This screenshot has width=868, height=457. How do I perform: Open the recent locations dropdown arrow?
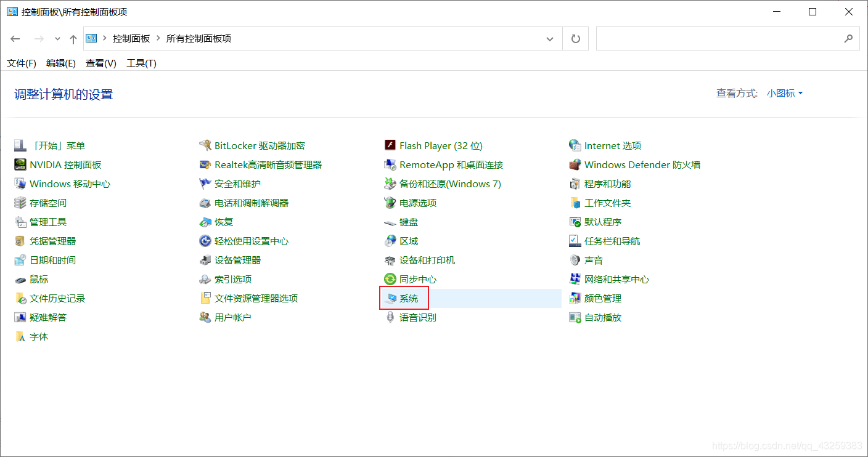[58, 39]
